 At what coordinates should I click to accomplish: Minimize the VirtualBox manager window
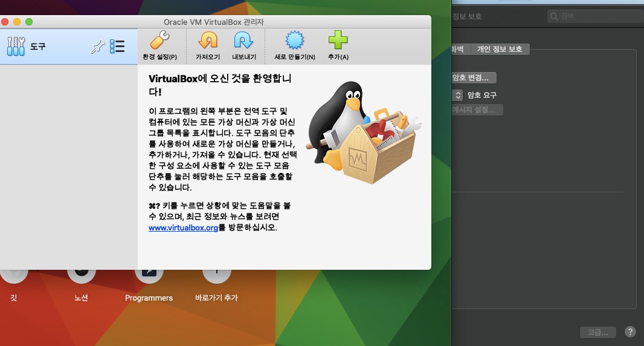17,22
